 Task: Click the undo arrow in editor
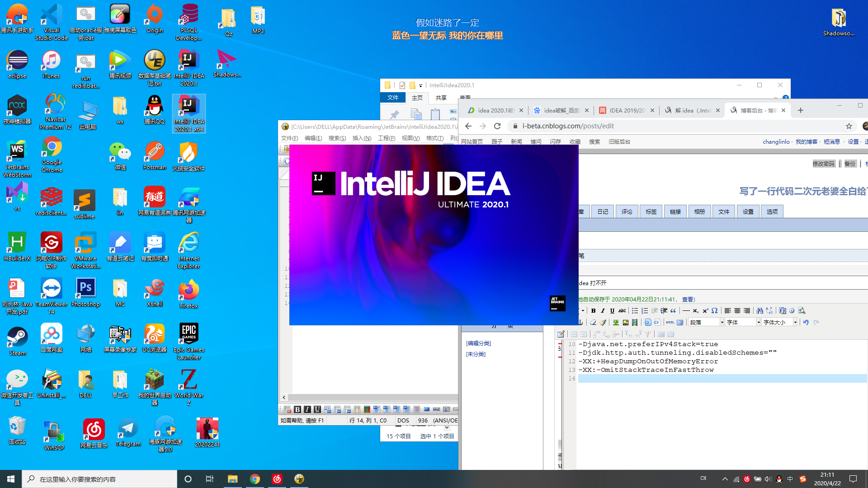[x=806, y=322]
